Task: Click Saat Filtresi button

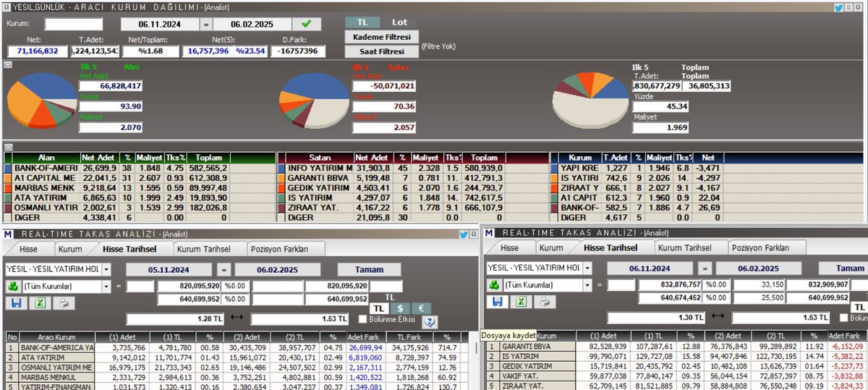Action: [381, 51]
